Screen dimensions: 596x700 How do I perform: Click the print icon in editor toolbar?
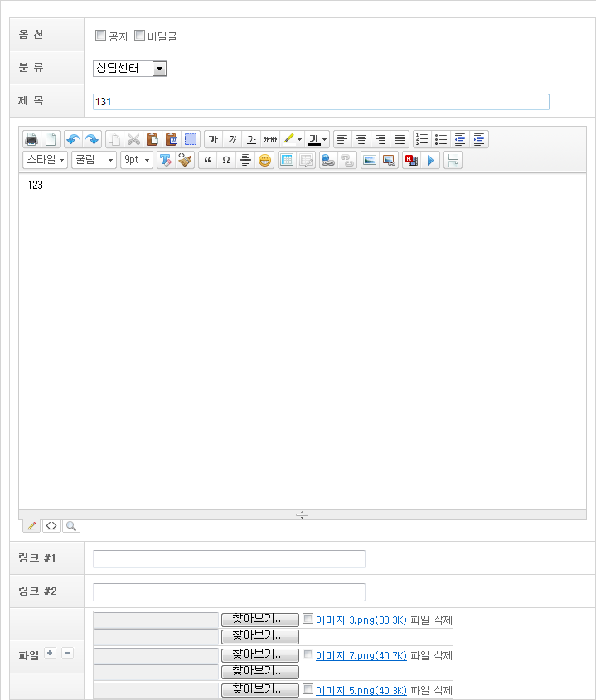coord(31,139)
